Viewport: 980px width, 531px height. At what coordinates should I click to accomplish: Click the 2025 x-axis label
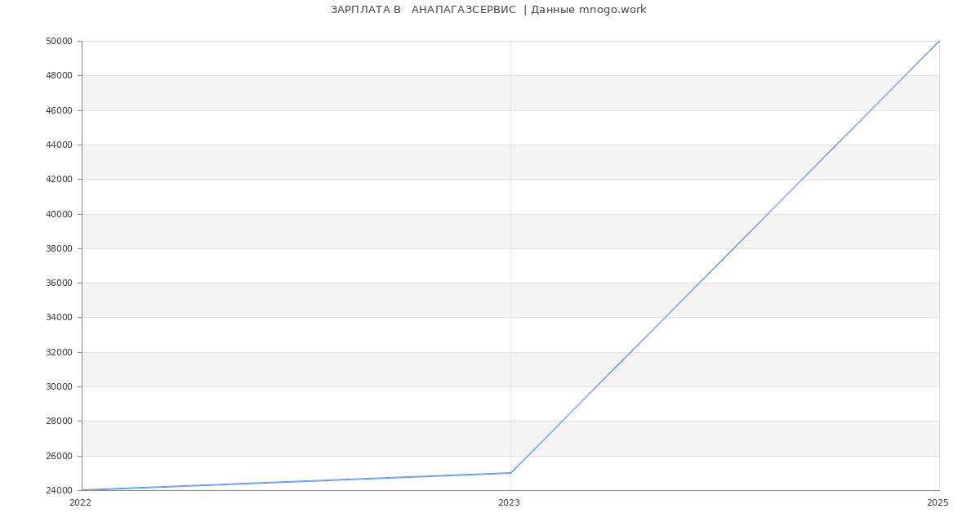click(938, 503)
